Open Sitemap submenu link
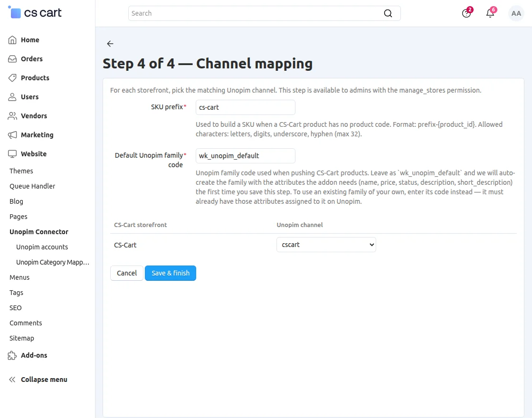The image size is (532, 418). [x=22, y=338]
